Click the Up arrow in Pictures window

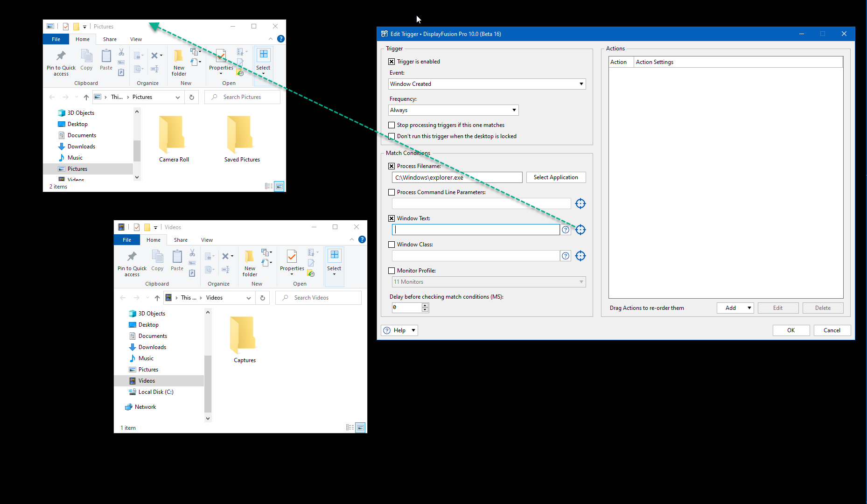coord(86,97)
